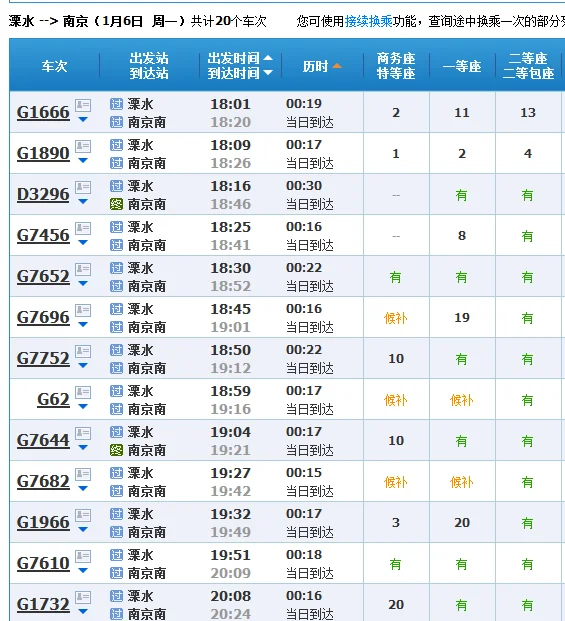Click 候补 first class seat for G7682

pos(462,482)
